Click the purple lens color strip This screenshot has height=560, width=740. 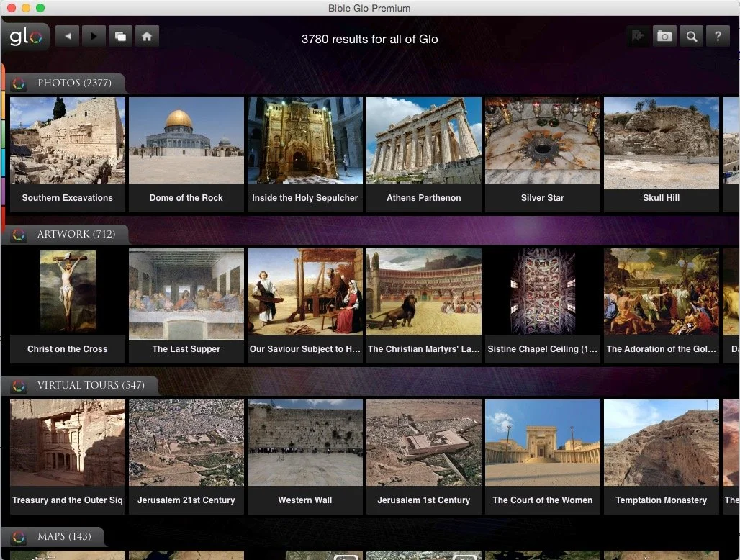point(3,191)
